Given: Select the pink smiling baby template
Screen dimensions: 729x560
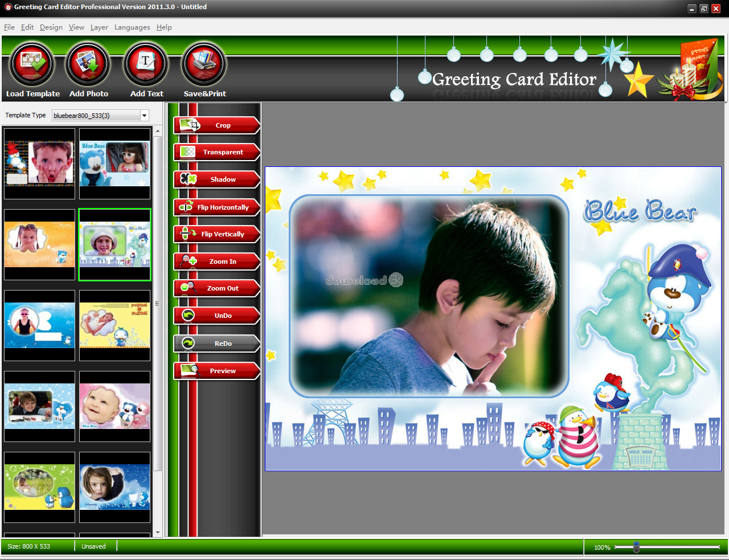Looking at the screenshot, I should [114, 406].
